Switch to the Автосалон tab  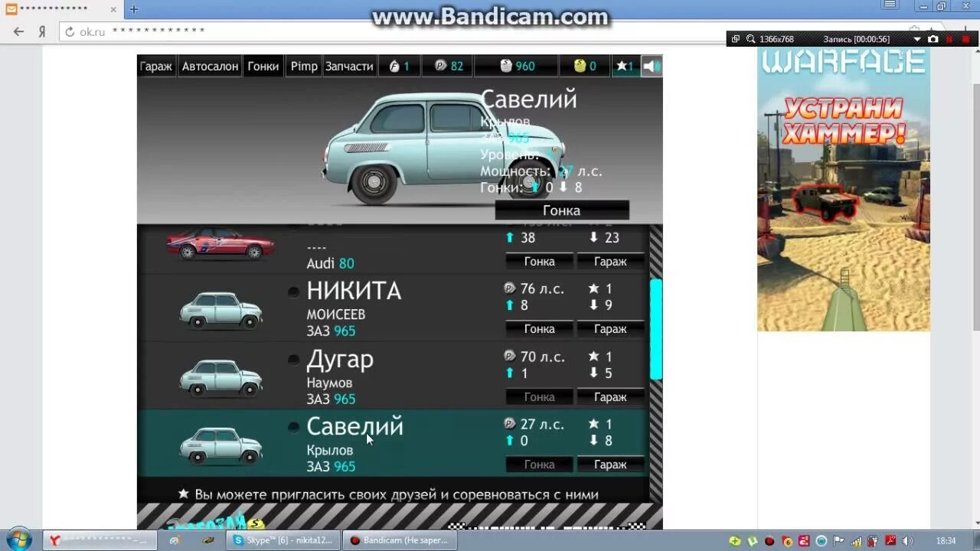[209, 67]
